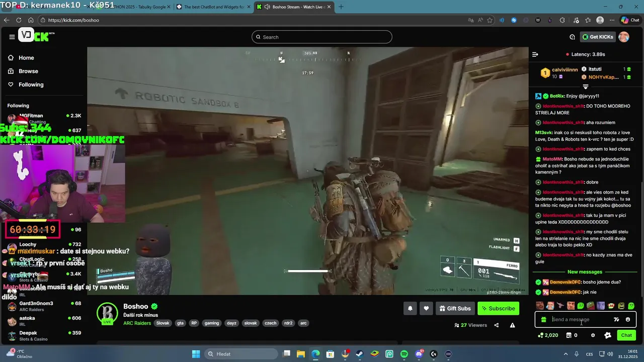The image size is (644, 362).
Task: Open chat settings gear
Action: click(x=593, y=335)
